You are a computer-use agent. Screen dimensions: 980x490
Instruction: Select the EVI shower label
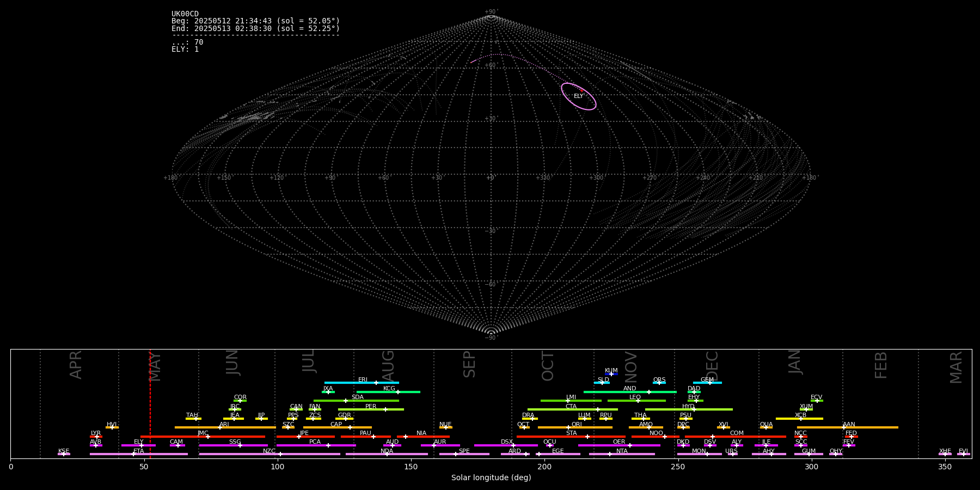click(x=963, y=451)
